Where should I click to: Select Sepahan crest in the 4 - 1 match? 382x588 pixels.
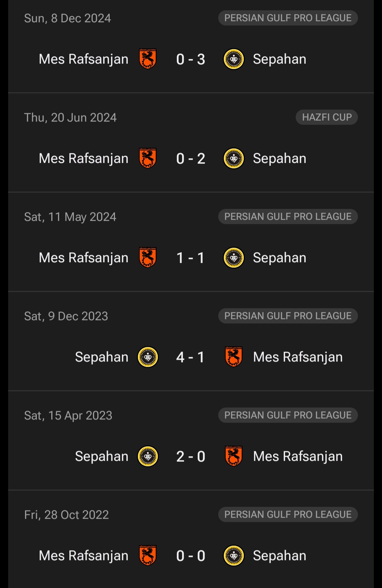(147, 357)
